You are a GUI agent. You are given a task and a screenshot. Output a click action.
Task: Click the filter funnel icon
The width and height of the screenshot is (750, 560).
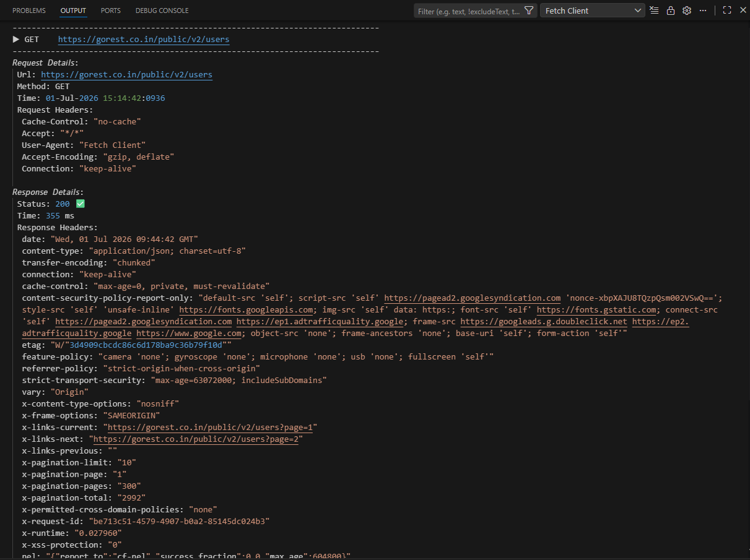click(x=528, y=11)
